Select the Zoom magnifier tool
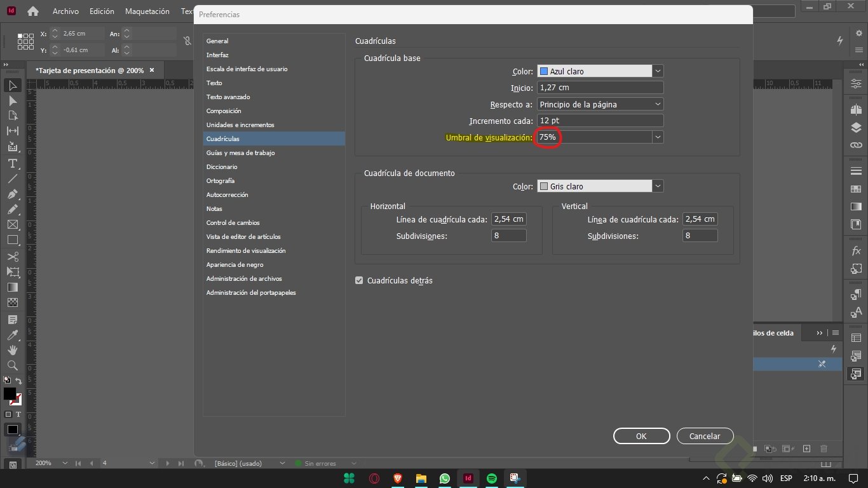The height and width of the screenshot is (488, 868). (13, 365)
